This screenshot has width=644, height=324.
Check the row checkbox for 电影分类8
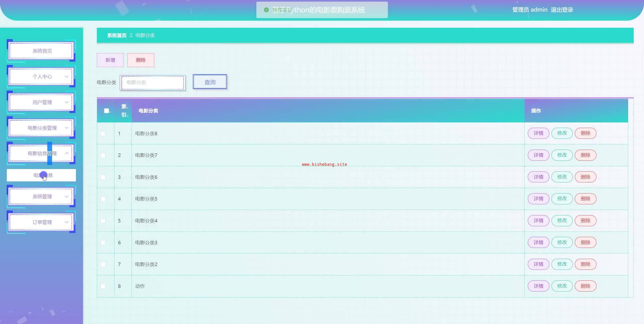[103, 134]
